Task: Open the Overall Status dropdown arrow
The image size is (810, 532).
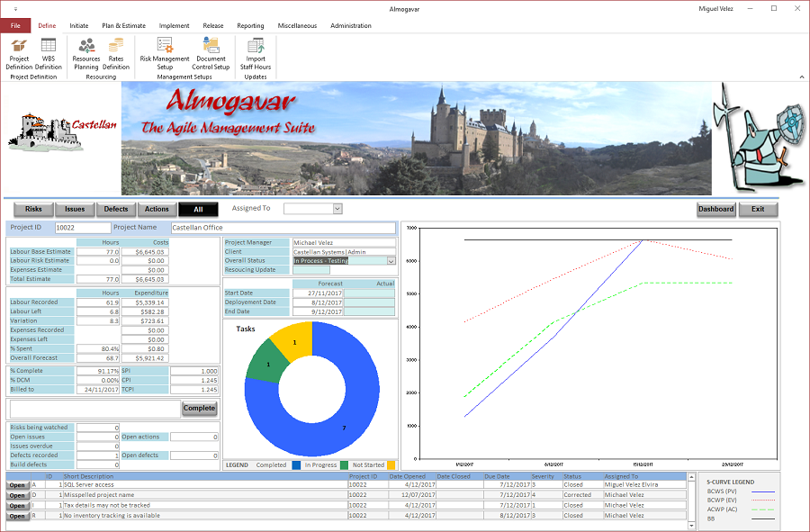Action: click(x=391, y=261)
